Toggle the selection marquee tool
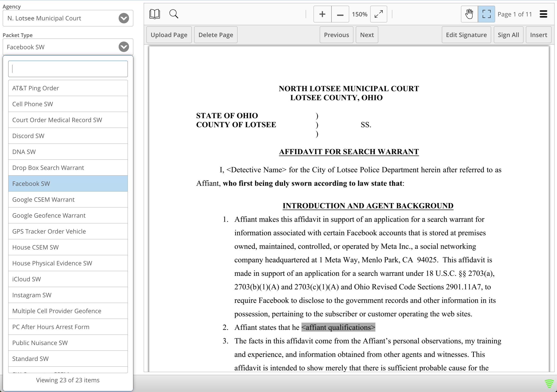This screenshot has width=557, height=392. point(486,14)
